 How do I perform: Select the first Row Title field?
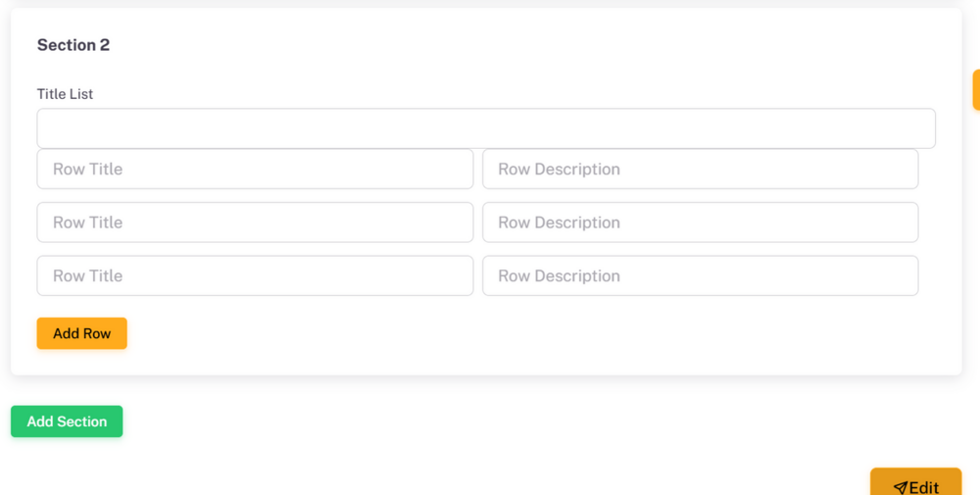[255, 169]
